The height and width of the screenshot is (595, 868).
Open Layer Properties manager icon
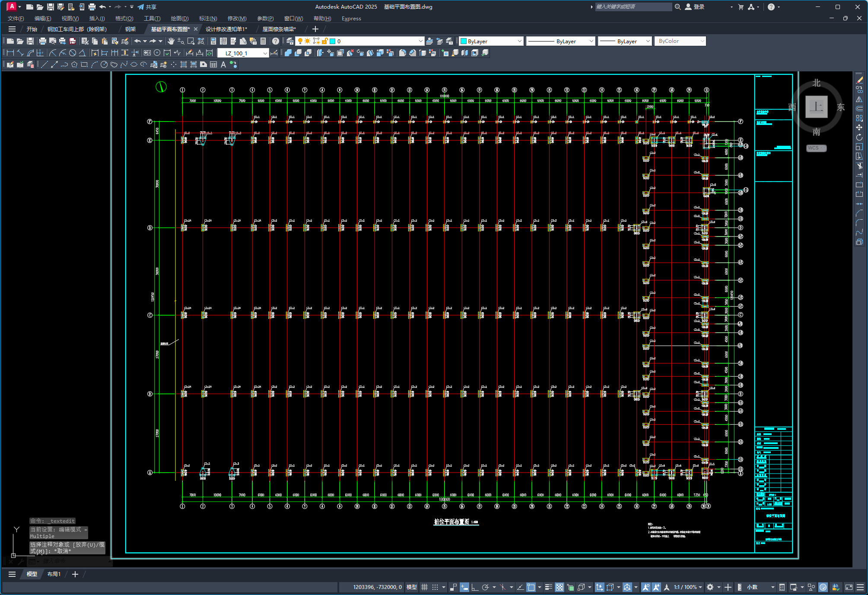(x=290, y=41)
